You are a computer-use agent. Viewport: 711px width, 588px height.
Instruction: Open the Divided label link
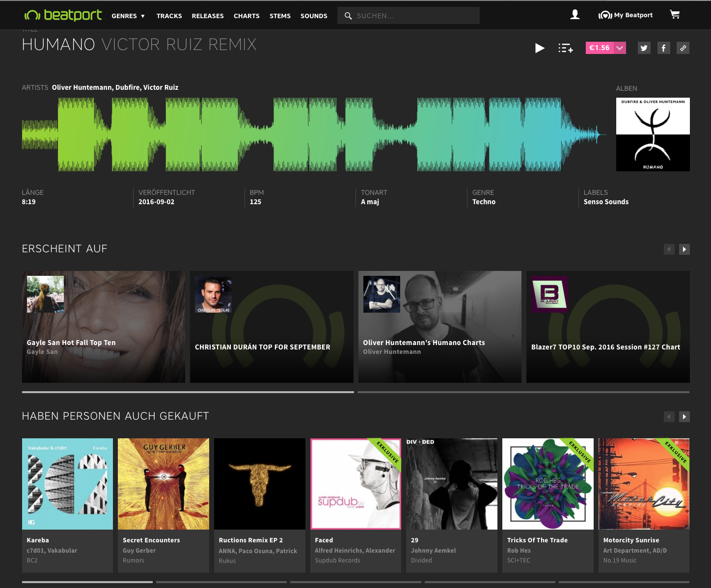pos(421,561)
